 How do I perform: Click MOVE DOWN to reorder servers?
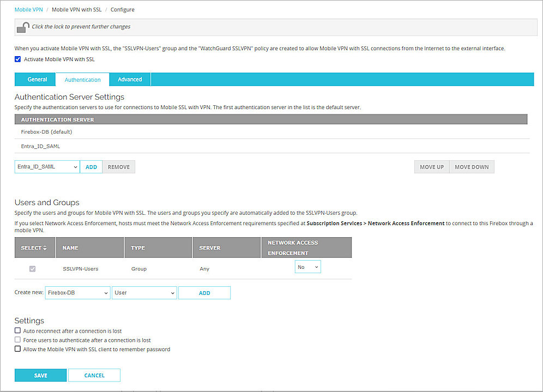471,166
